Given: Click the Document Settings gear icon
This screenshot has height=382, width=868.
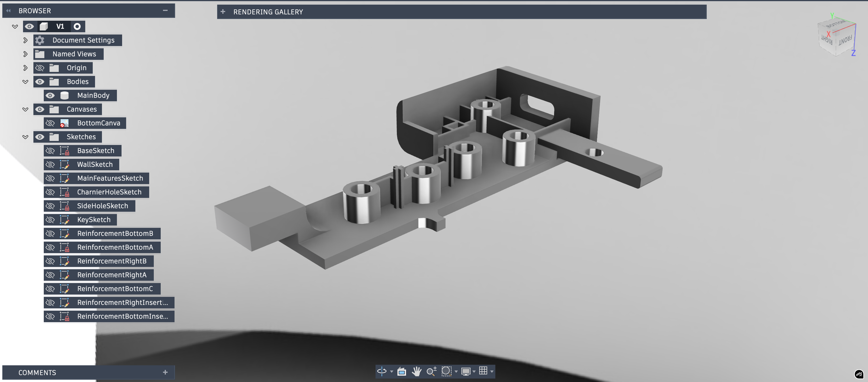Looking at the screenshot, I should (x=40, y=40).
